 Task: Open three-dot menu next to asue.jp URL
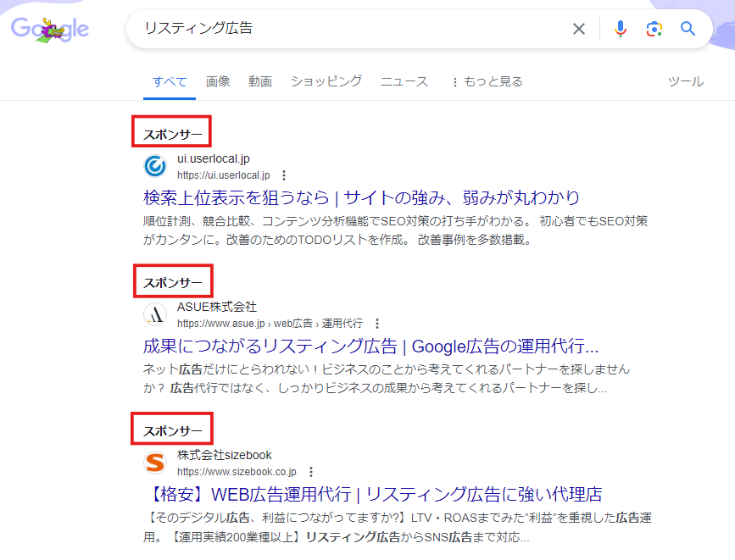tap(377, 324)
